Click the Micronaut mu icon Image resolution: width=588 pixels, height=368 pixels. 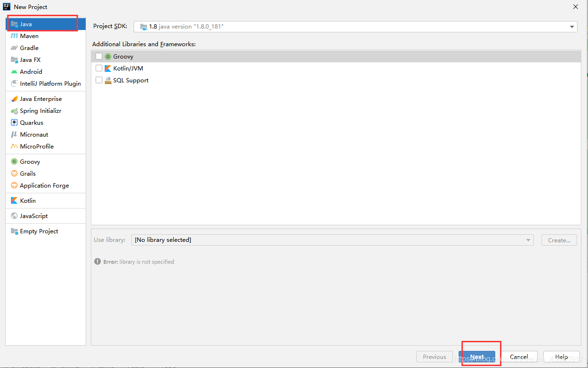click(x=14, y=134)
